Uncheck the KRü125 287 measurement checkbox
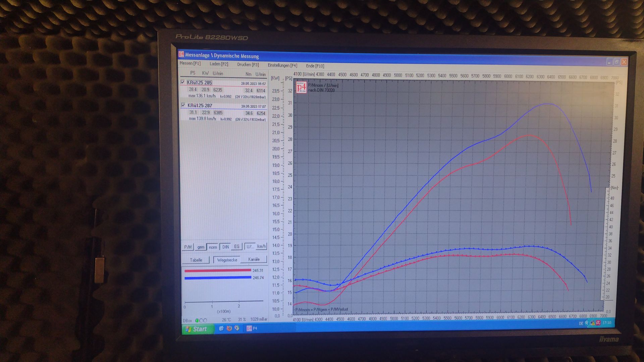644x362 pixels. point(183,105)
